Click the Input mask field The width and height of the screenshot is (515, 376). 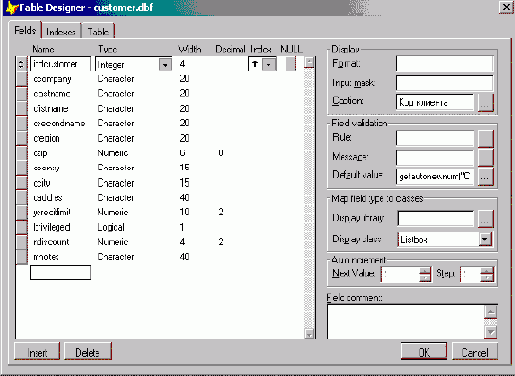pos(444,83)
